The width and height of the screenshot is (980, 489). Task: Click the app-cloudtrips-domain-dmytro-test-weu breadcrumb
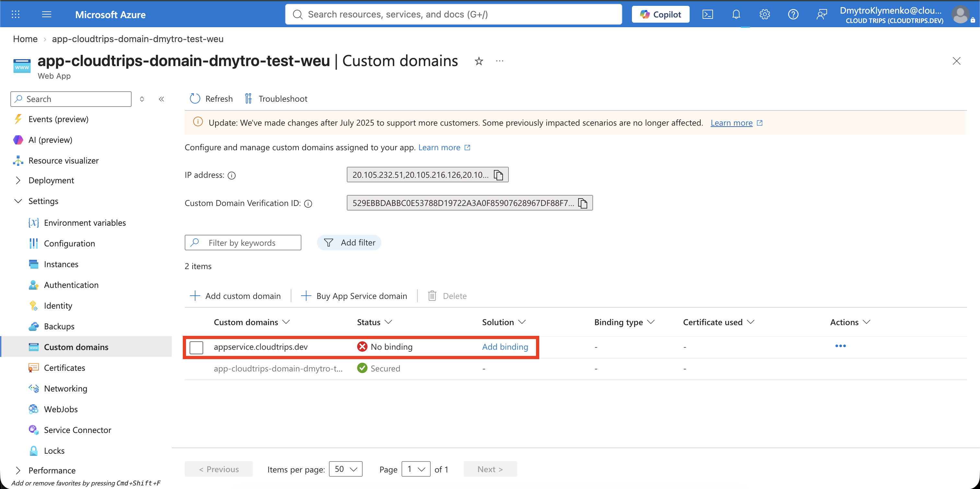[x=138, y=39]
